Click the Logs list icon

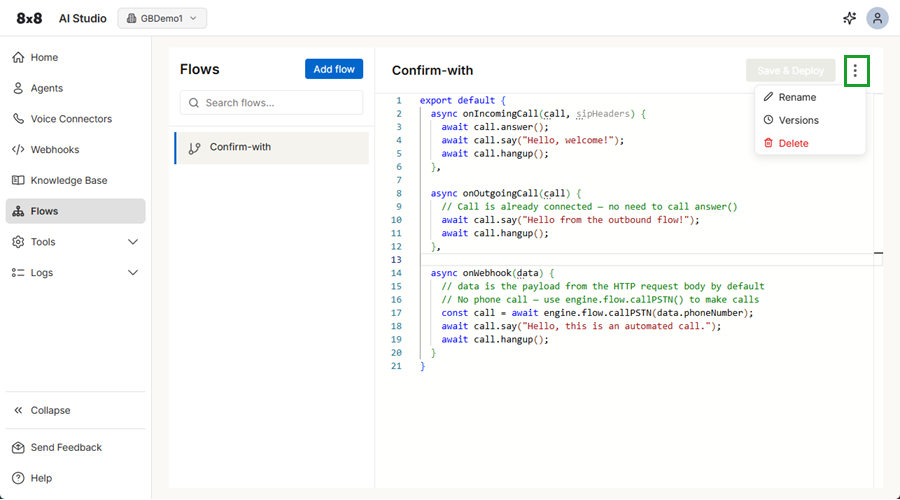click(18, 273)
